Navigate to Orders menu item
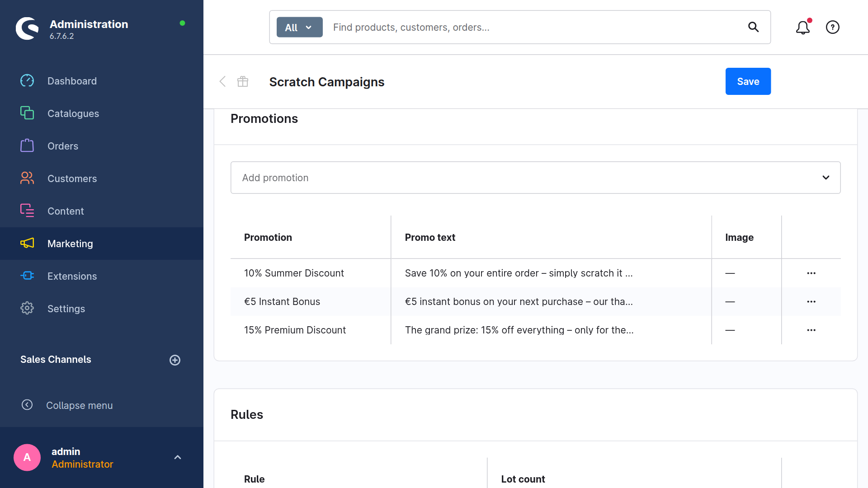Screen dimensions: 868x488 63,146
